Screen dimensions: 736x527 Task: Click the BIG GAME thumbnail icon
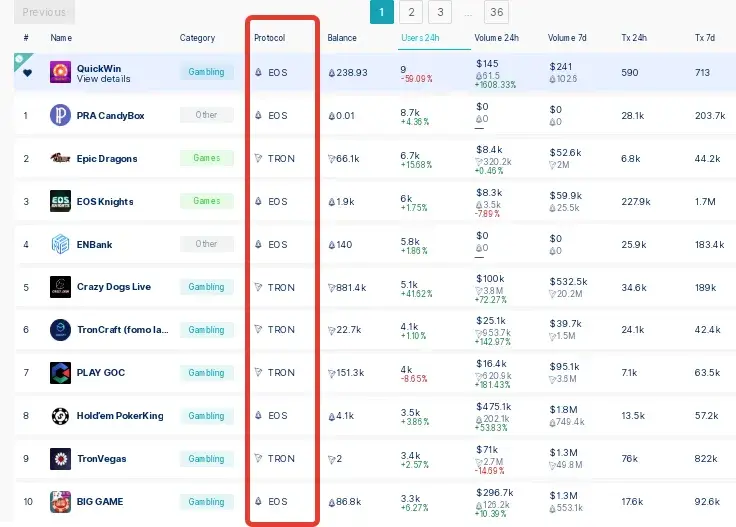tap(60, 502)
